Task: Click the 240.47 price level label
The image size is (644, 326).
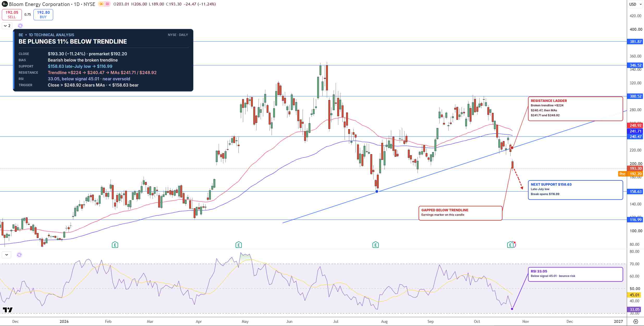Action: point(635,137)
